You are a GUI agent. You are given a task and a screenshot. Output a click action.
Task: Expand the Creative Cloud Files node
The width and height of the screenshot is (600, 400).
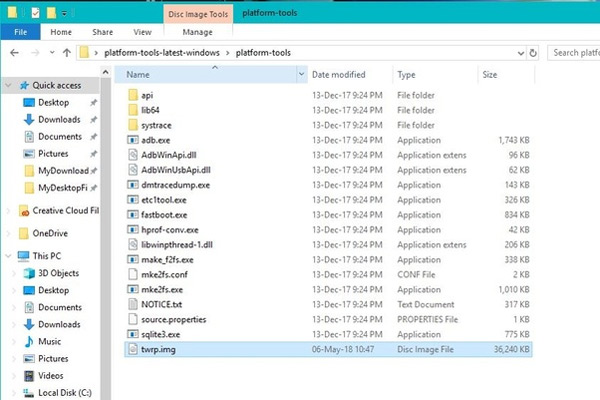click(x=8, y=211)
